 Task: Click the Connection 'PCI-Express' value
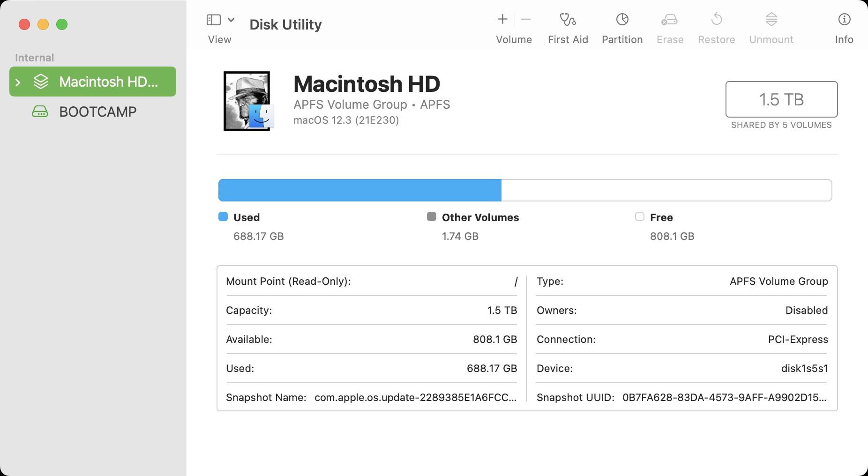[798, 340]
